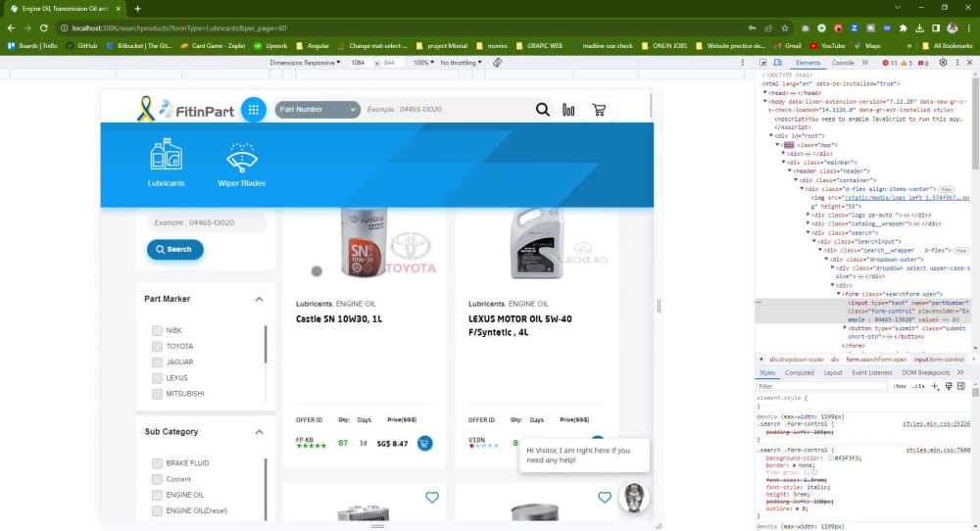
Task: Click the new style rule plus icon
Action: click(935, 386)
